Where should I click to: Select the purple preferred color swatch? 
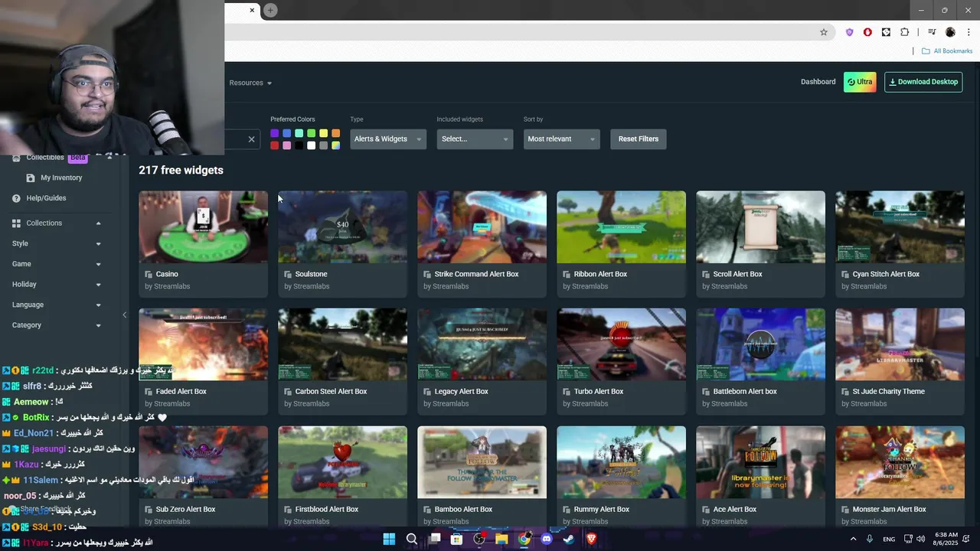(274, 133)
